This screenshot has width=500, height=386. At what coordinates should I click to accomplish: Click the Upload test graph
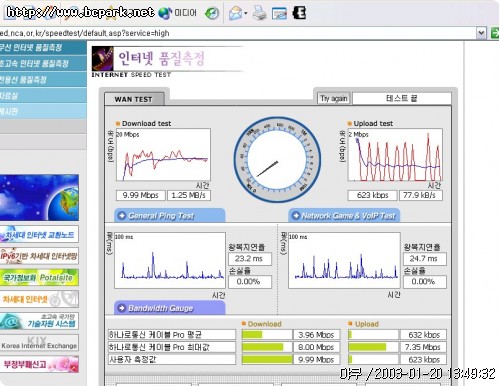point(395,155)
